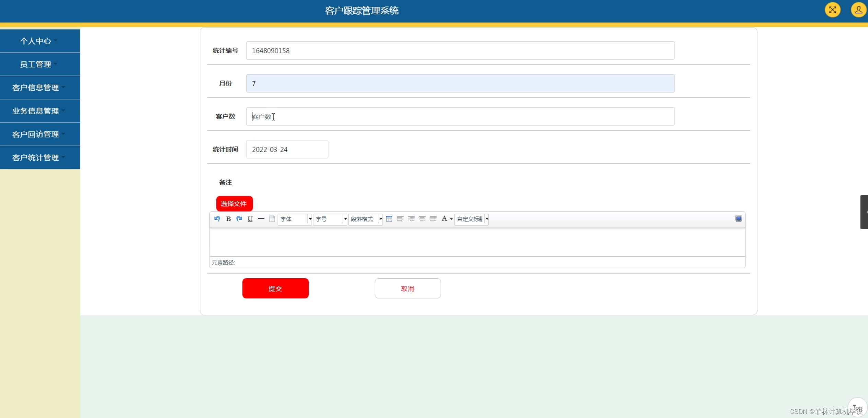Toggle underline formatting in editor
This screenshot has height=418, width=868.
[250, 219]
